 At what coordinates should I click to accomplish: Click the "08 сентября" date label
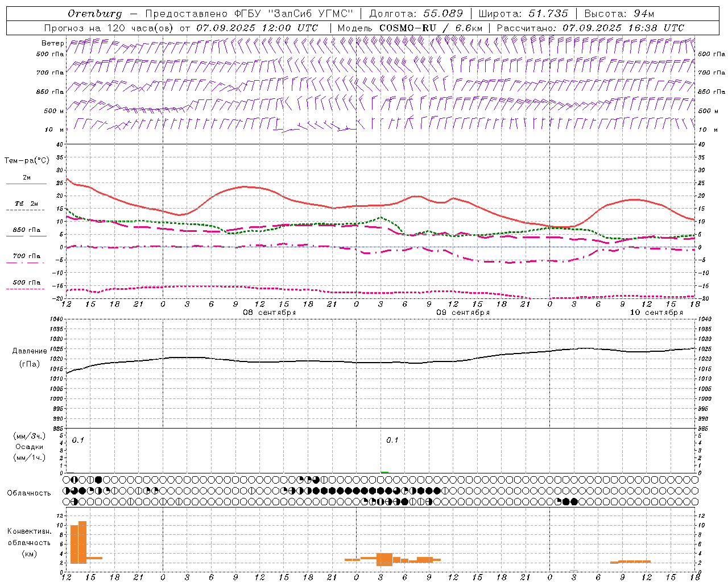[x=269, y=313]
